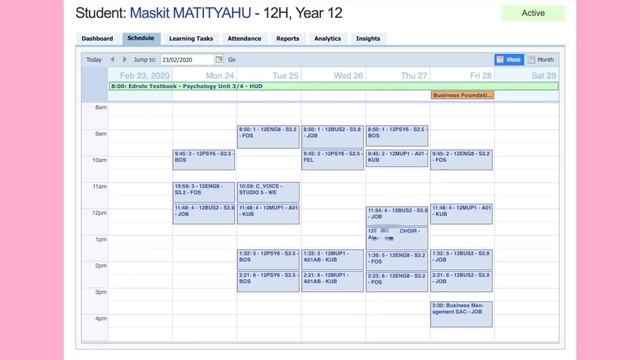Screen dimensions: 640x360
Task: Open Tuesday 8:50 12ENG8 FOS class
Action: 268,137
